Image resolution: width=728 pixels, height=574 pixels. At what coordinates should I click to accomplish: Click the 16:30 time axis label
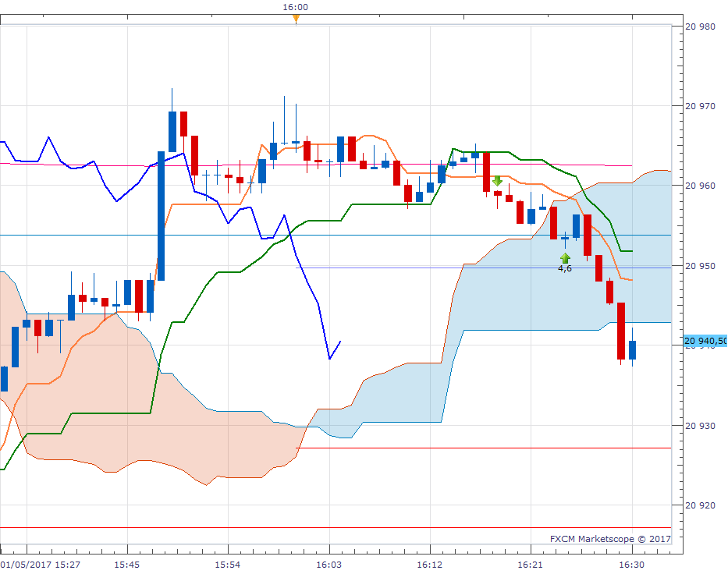click(x=631, y=565)
